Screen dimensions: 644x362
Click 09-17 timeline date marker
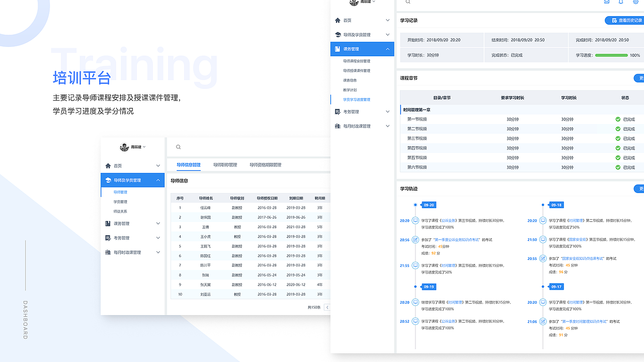tap(556, 287)
